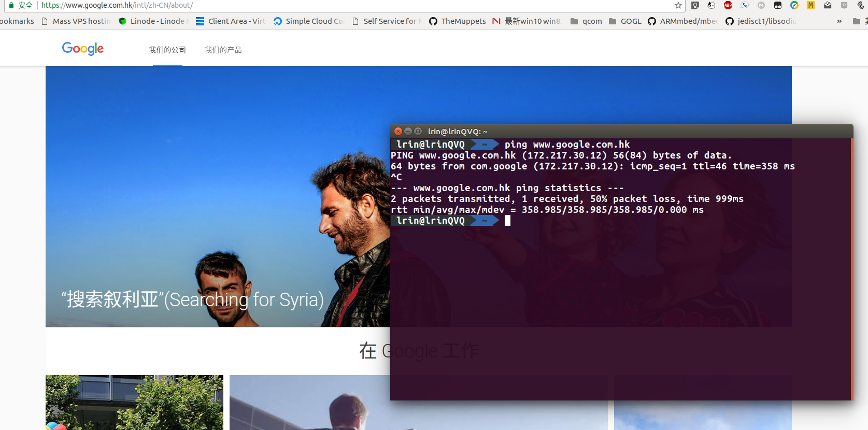Open the cat face extension icon
This screenshot has width=868, height=430.
pyautogui.click(x=712, y=5)
